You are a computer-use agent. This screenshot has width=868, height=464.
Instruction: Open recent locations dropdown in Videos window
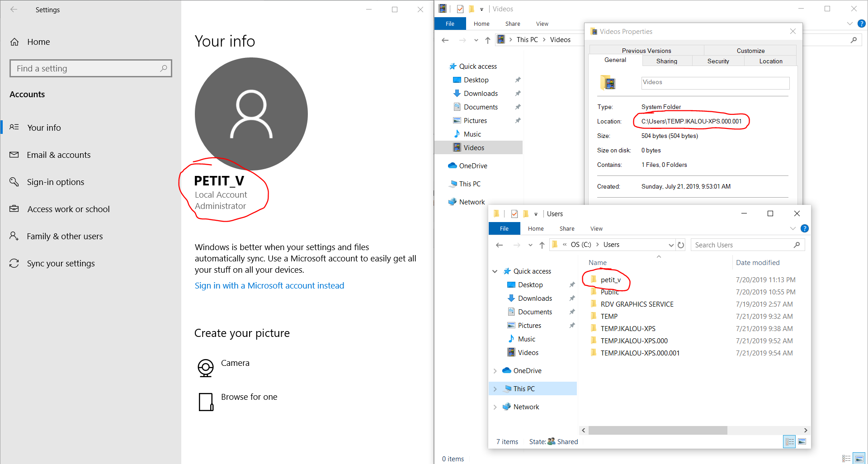(x=476, y=40)
